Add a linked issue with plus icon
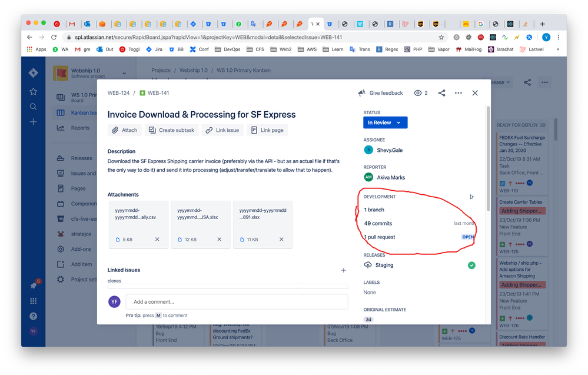This screenshot has width=588, height=375. [344, 270]
